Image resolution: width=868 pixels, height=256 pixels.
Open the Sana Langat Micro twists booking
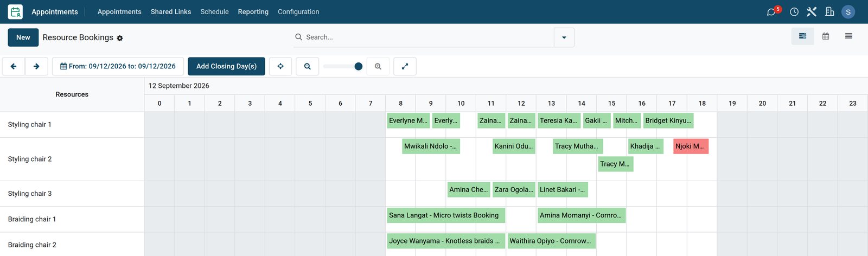tap(446, 215)
